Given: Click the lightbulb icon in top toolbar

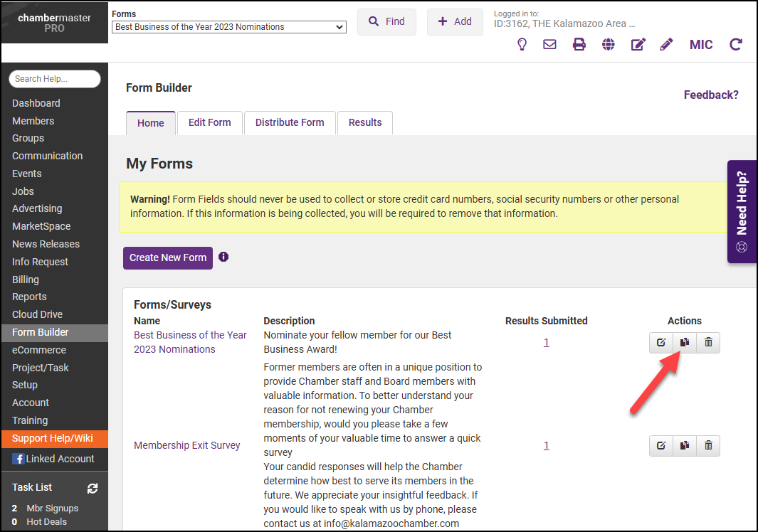Looking at the screenshot, I should [522, 45].
